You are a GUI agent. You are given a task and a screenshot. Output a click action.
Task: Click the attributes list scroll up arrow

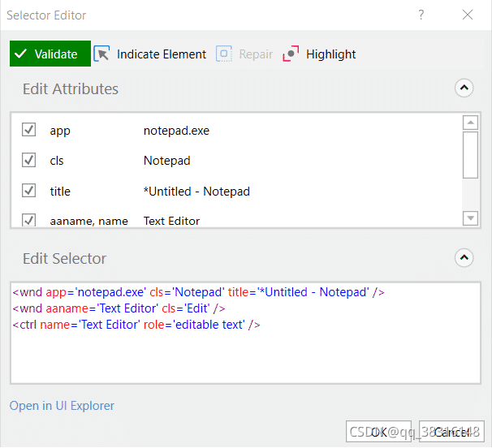tap(470, 123)
